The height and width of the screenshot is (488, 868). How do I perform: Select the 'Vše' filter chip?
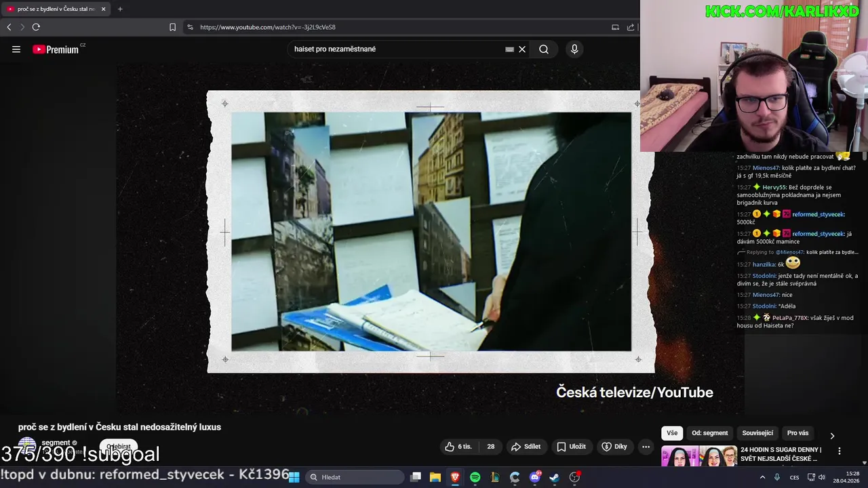(672, 433)
